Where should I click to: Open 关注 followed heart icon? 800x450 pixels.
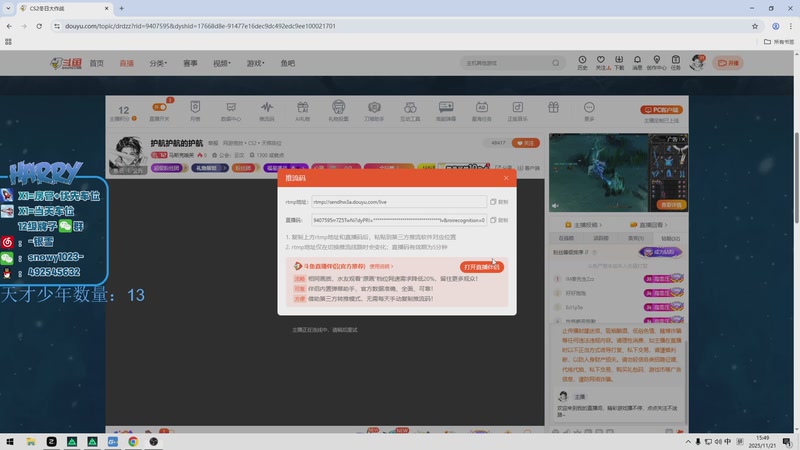[601, 63]
